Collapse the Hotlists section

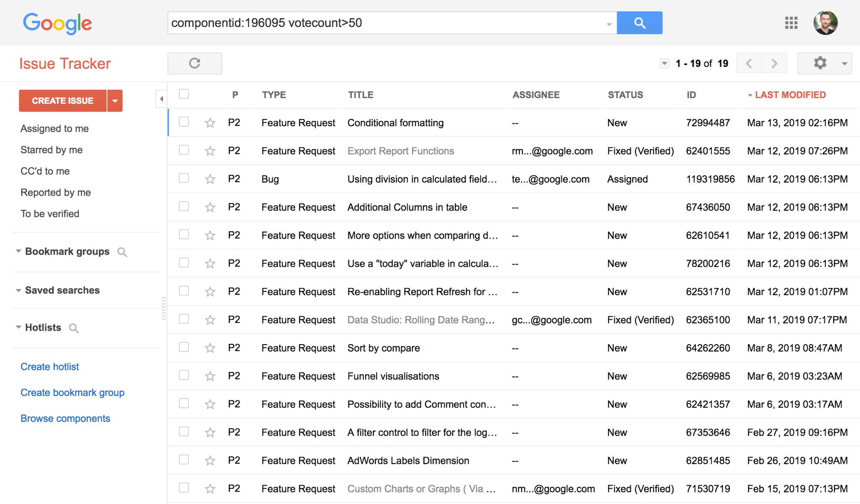click(x=18, y=327)
